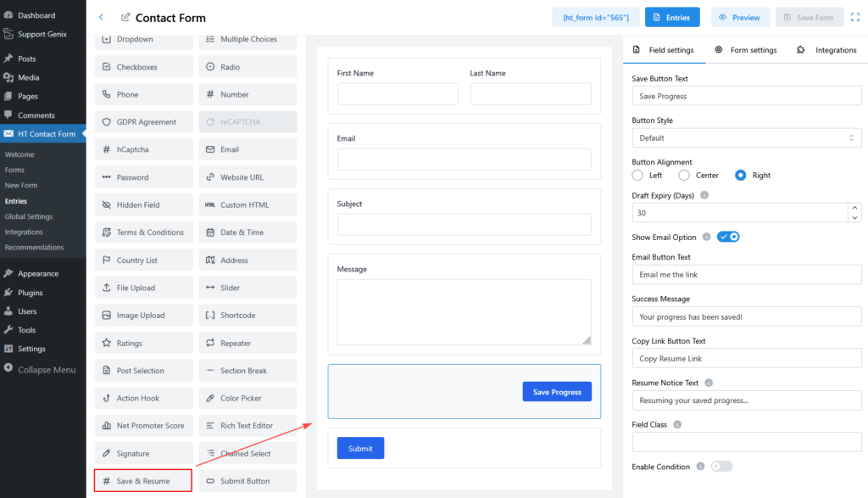This screenshot has height=498, width=868.
Task: Click the back arrow beside Contact Form
Action: point(102,17)
